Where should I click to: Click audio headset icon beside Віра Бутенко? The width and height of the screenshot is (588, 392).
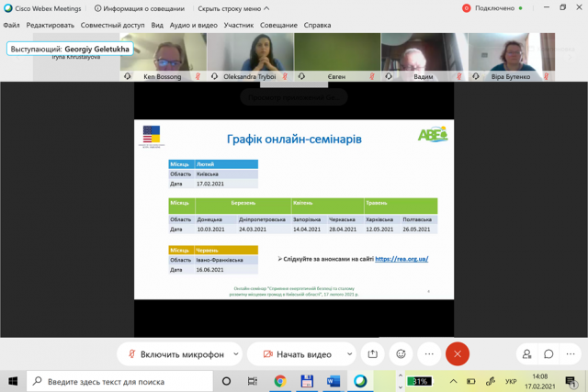click(x=476, y=76)
